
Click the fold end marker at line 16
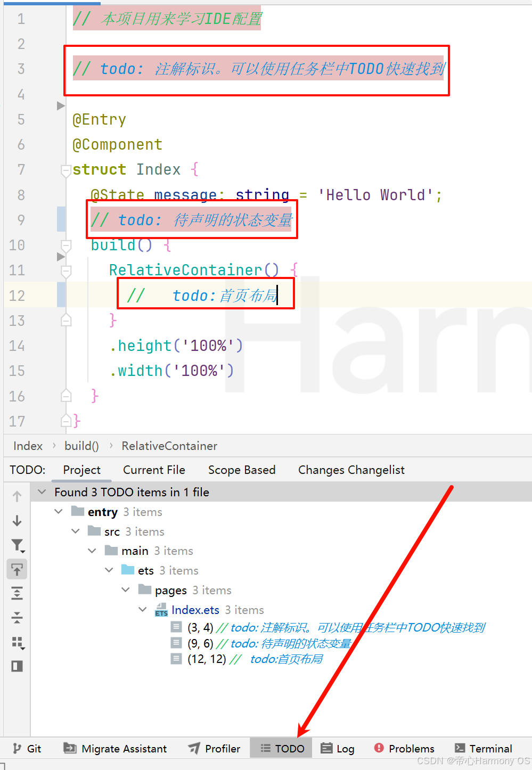(66, 396)
